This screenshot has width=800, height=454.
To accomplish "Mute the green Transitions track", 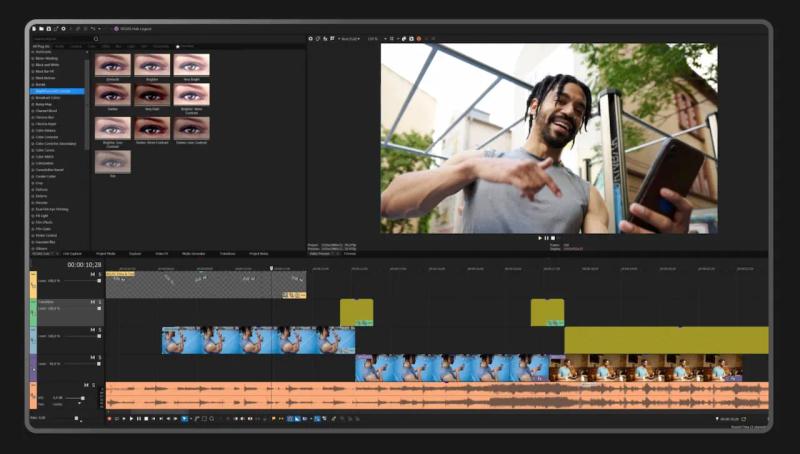I will click(92, 302).
